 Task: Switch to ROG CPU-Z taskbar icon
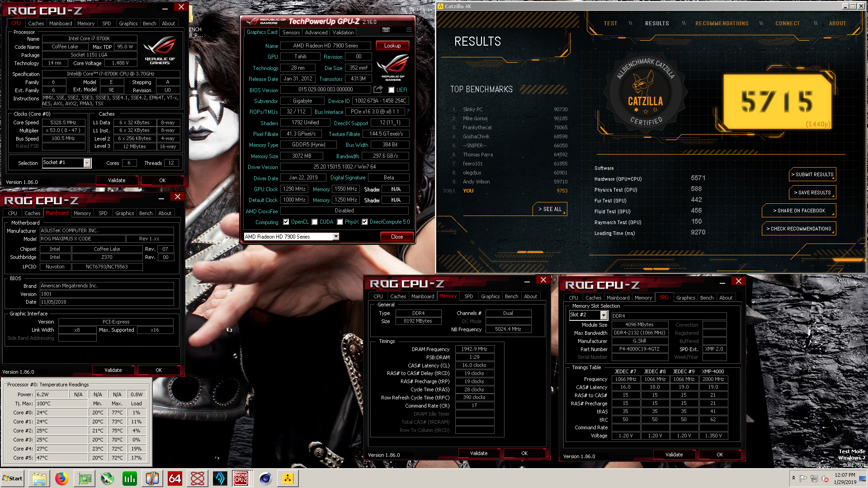click(241, 479)
